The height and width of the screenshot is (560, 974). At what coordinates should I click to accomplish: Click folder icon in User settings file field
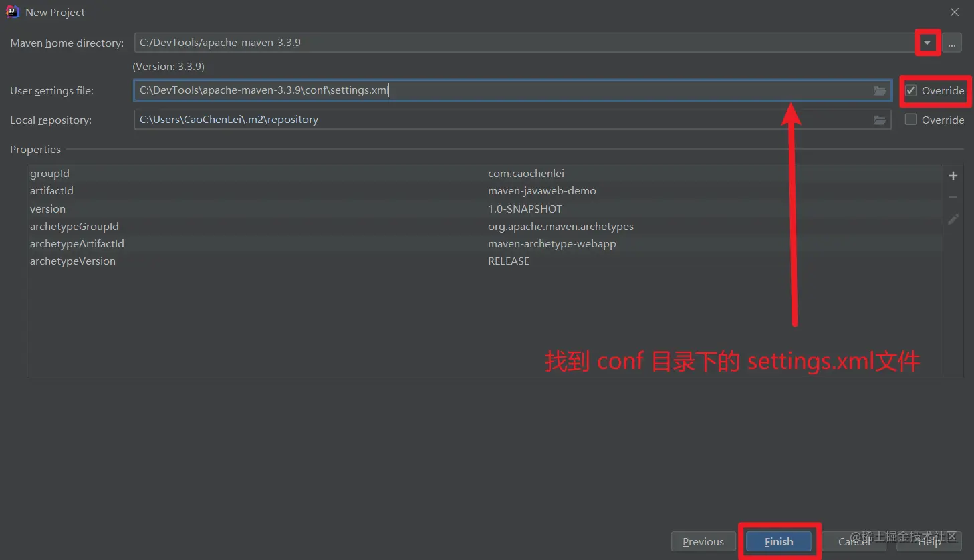pyautogui.click(x=880, y=90)
